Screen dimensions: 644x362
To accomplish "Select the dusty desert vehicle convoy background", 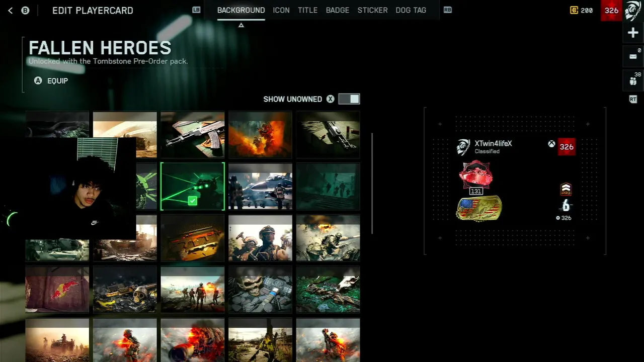I will pos(57,340).
